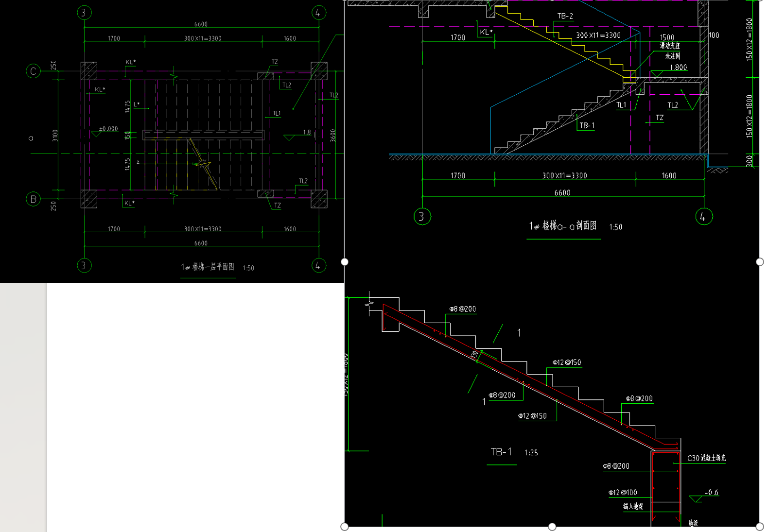Click the '3100' vertical dimension in the plan
Screen dimensions: 768x532
pos(55,135)
